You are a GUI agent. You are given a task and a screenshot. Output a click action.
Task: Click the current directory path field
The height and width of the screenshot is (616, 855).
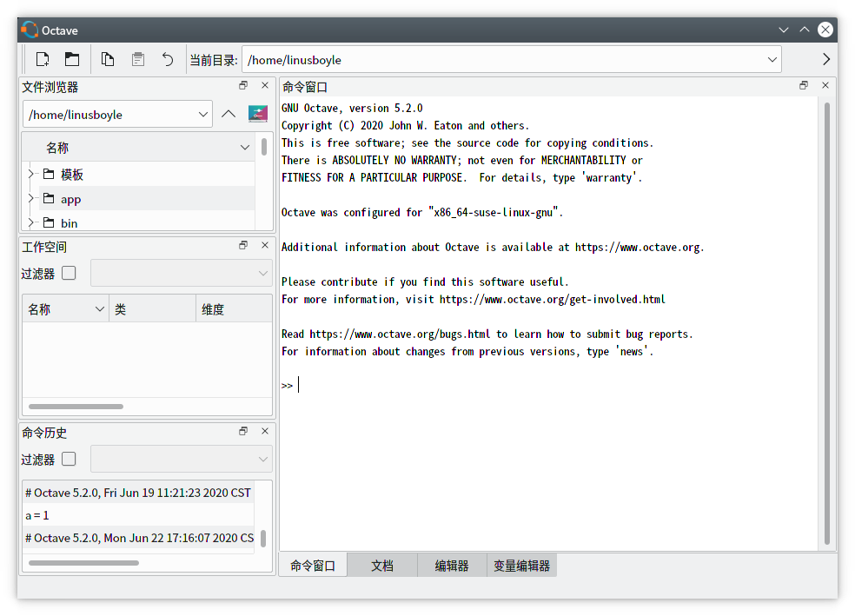pos(512,59)
